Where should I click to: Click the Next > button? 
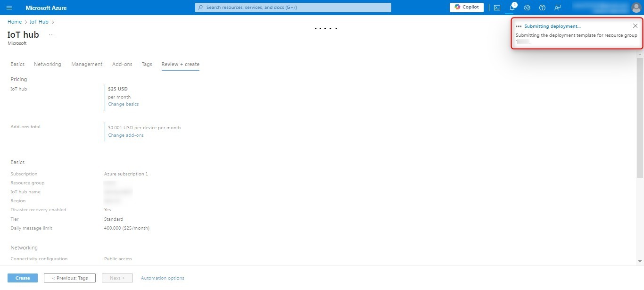pos(117,278)
